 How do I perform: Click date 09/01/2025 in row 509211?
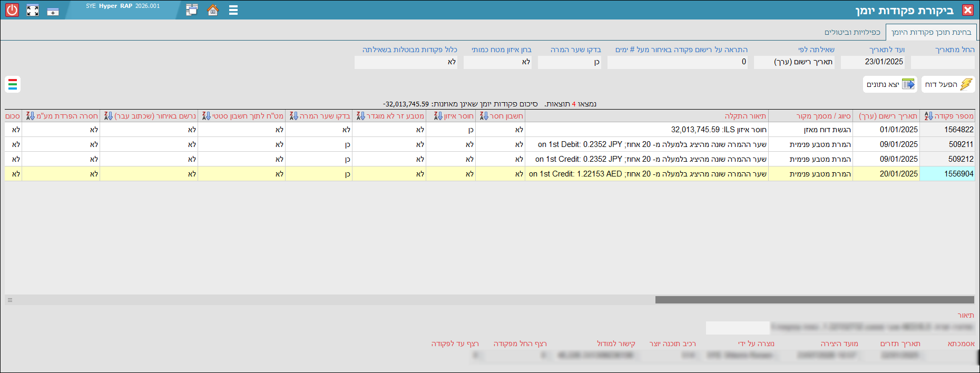click(x=886, y=144)
